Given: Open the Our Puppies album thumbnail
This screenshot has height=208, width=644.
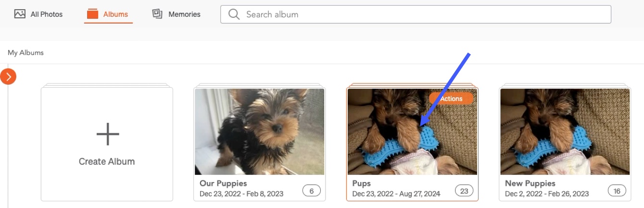Looking at the screenshot, I should [x=260, y=131].
